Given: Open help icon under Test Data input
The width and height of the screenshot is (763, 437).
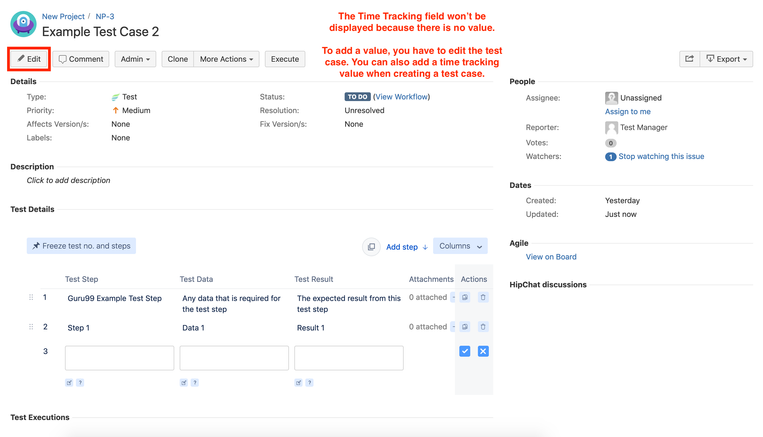Looking at the screenshot, I should point(195,383).
